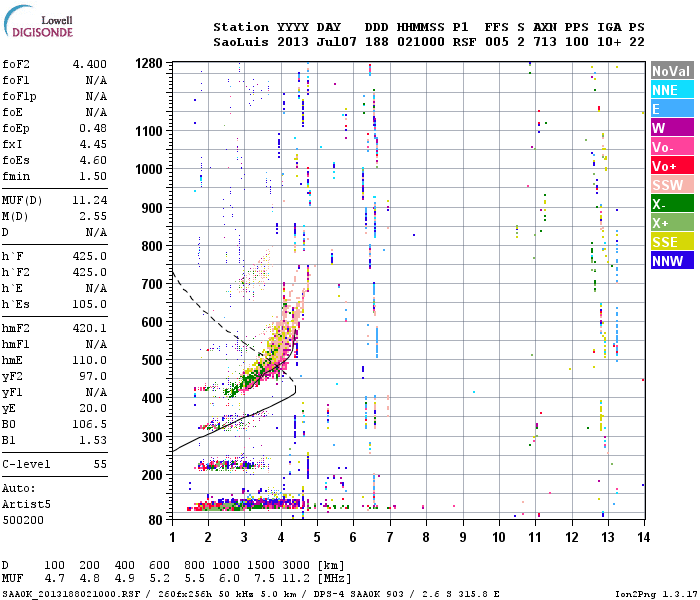
Task: Select the SSE yellow legend swatch
Action: pos(672,242)
